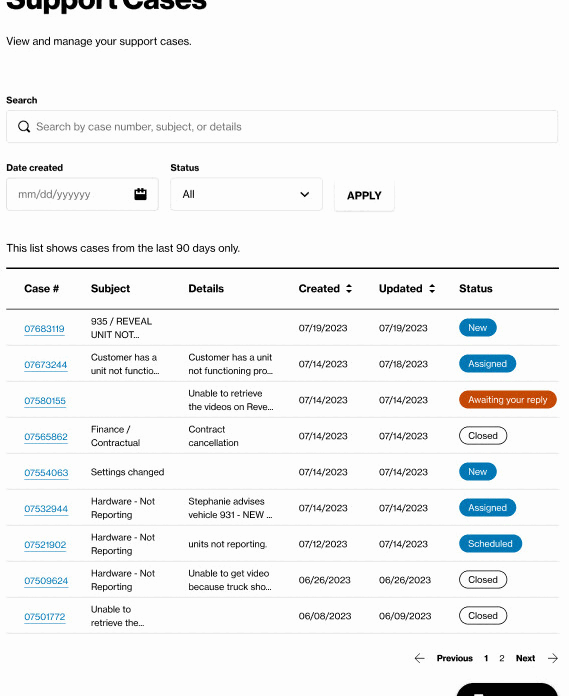Open the Status dropdown showing All
This screenshot has height=696, width=569.
(x=246, y=194)
